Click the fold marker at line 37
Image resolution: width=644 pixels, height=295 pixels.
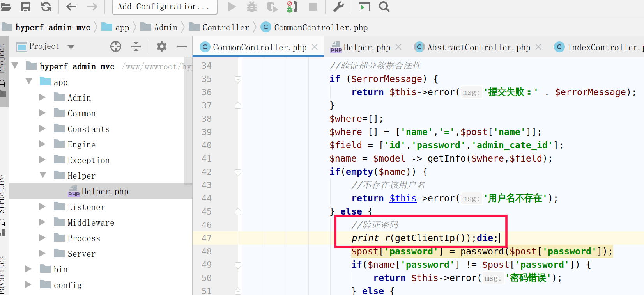238,105
